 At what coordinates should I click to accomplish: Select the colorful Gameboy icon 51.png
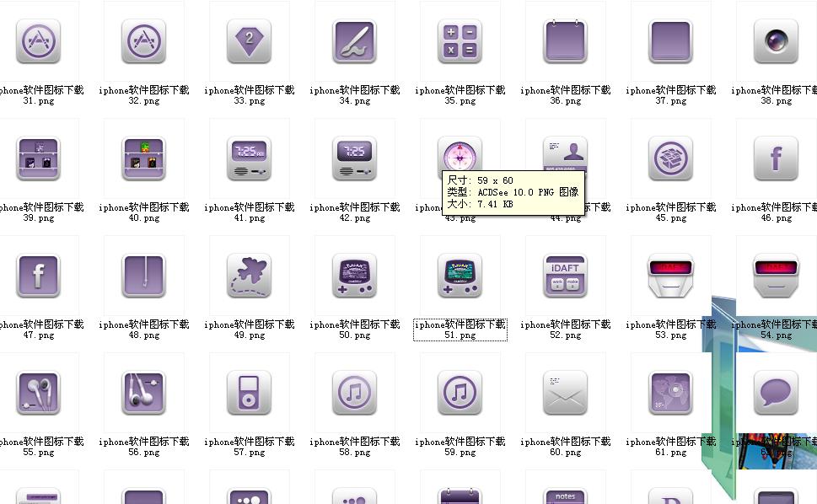[460, 276]
